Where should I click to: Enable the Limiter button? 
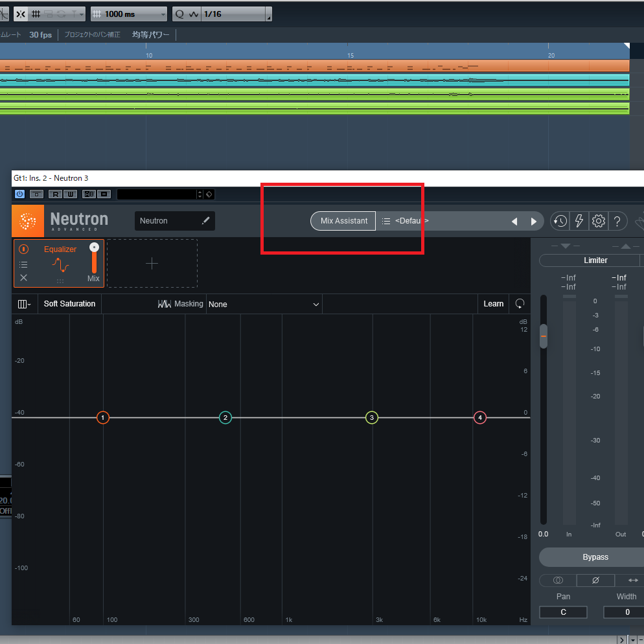click(x=590, y=260)
